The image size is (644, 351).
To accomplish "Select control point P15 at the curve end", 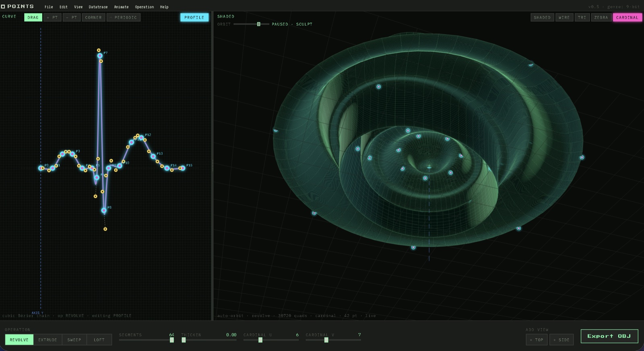I will coord(183,168).
